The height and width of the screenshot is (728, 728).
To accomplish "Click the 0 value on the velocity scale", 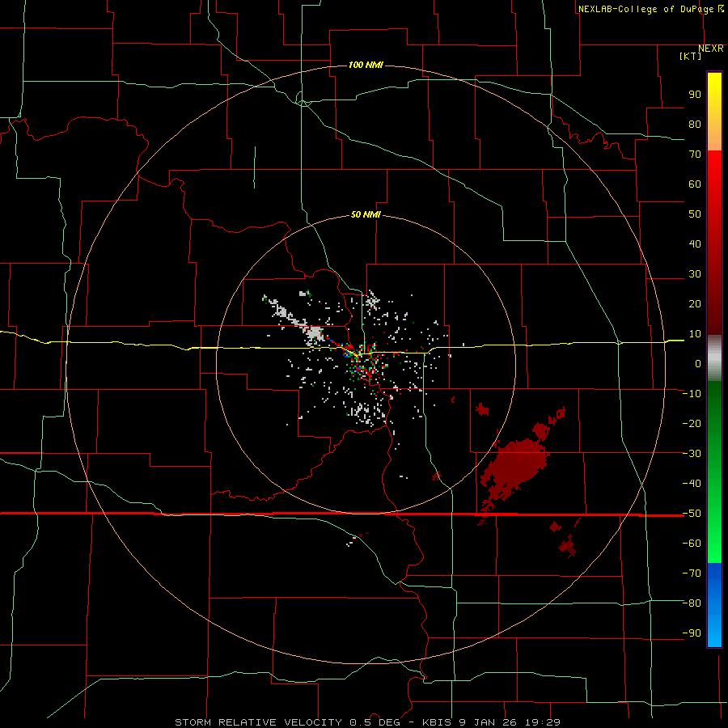I will [x=698, y=364].
